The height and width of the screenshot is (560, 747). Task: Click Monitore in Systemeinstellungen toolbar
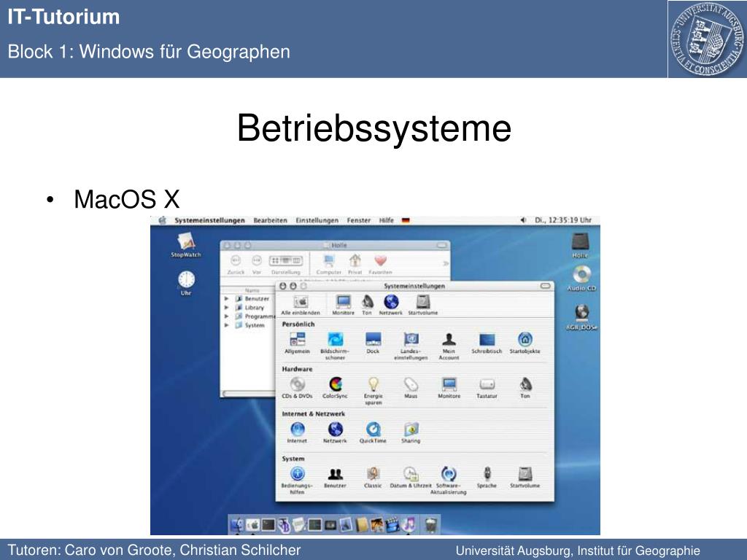point(344,305)
